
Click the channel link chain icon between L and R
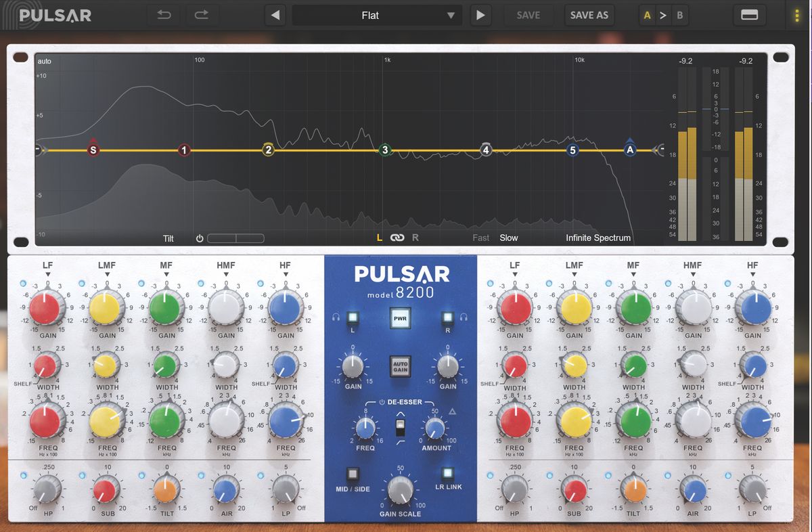pos(398,238)
